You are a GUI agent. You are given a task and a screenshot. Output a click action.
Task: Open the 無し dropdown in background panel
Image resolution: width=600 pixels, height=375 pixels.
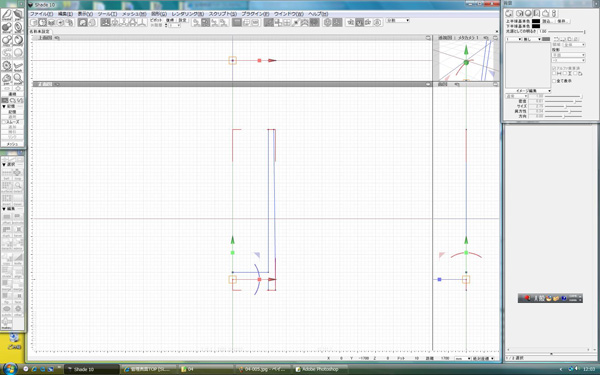(x=532, y=39)
